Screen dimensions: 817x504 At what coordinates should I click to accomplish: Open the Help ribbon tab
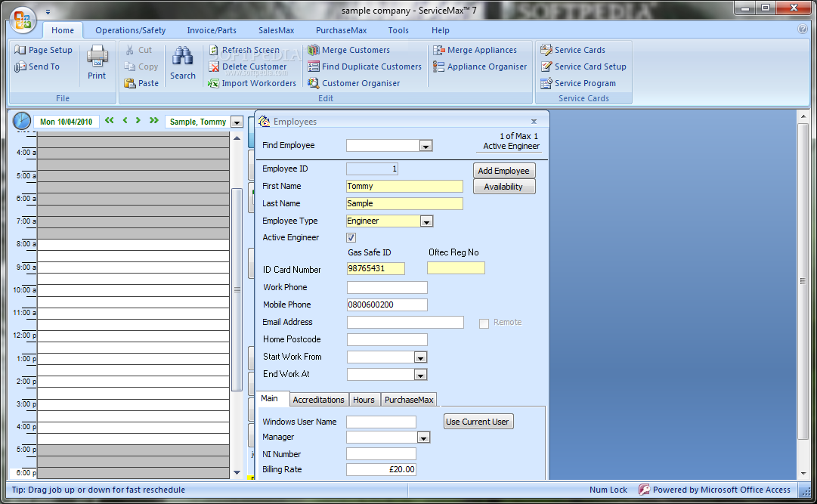(x=441, y=30)
